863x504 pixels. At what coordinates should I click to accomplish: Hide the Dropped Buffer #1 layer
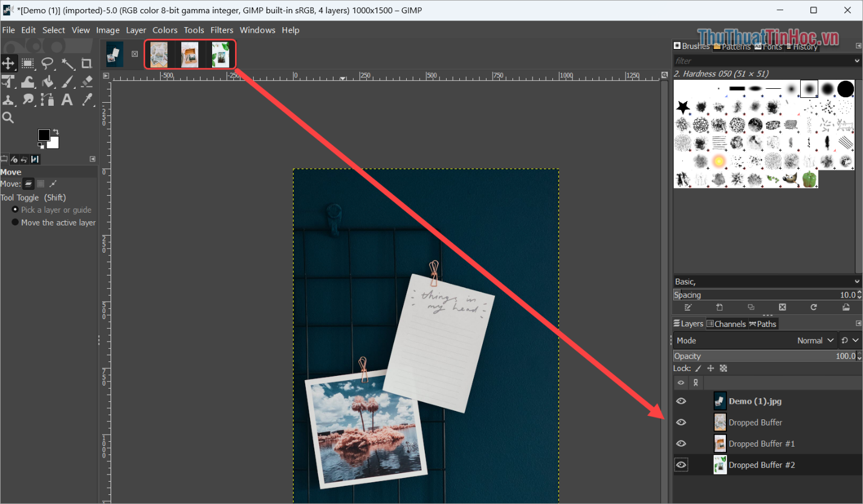pos(681,444)
